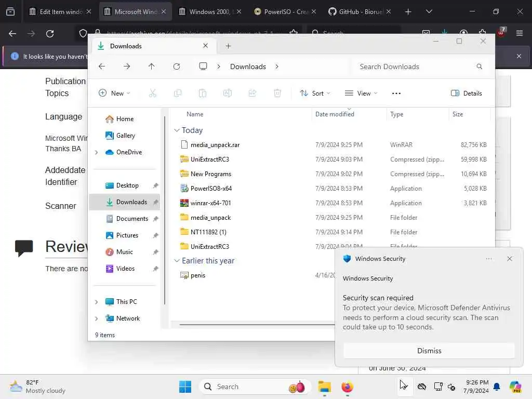
Task: Click the taskbar Search box
Action: 255,387
